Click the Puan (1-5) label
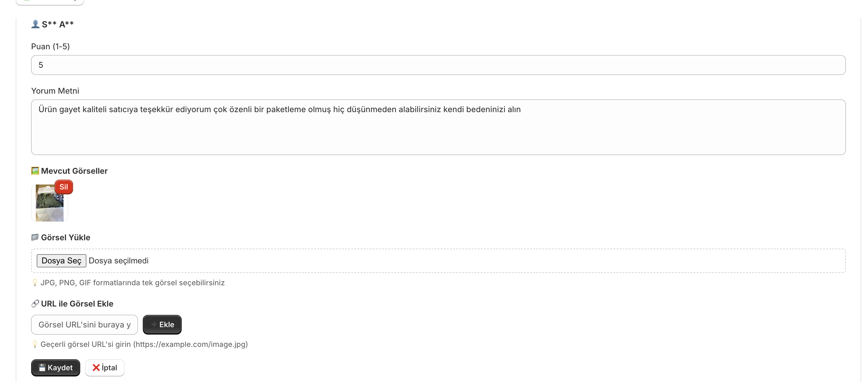Screen dimensions: 868x382 [51, 47]
